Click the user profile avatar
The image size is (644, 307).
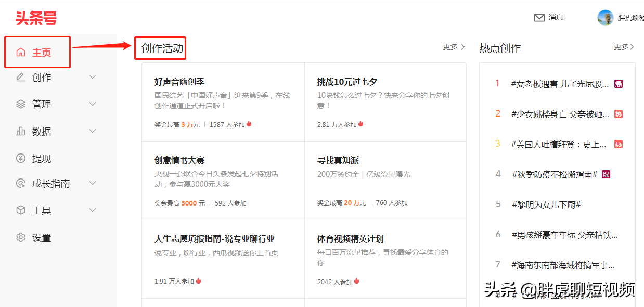click(606, 18)
